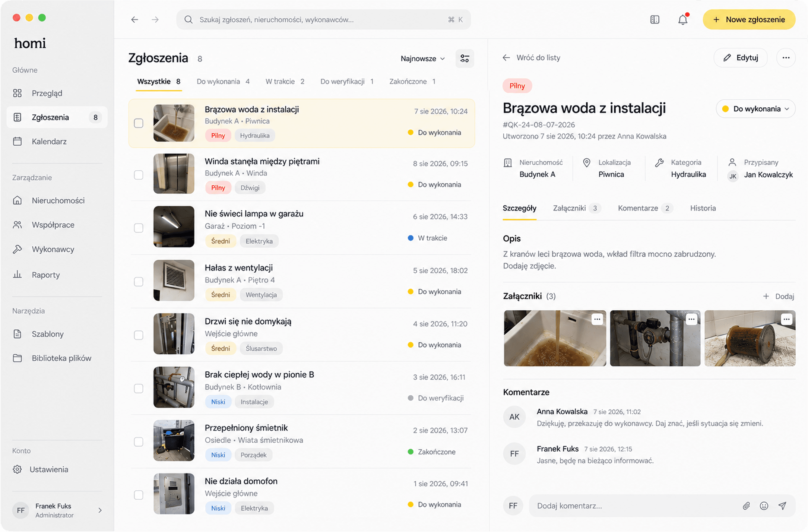Click Wróć do listy link
This screenshot has height=532, width=808.
pos(531,58)
